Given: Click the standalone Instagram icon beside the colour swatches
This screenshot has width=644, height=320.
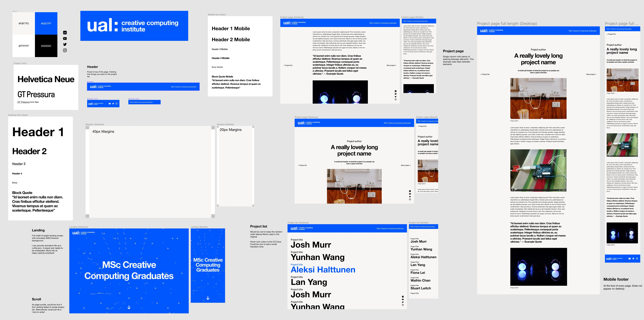Looking at the screenshot, I should tap(65, 50).
